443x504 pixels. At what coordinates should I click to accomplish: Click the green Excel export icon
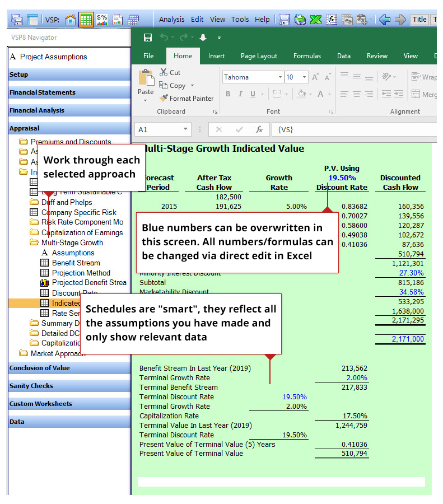(315, 20)
